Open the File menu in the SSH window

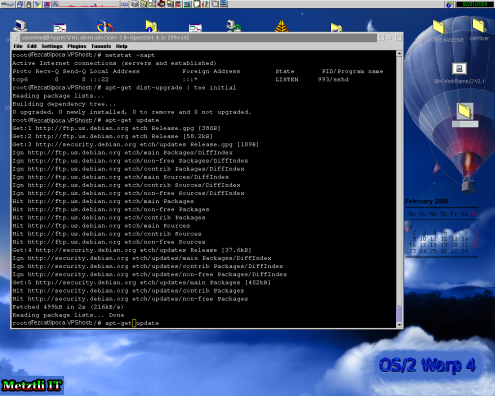[x=18, y=46]
